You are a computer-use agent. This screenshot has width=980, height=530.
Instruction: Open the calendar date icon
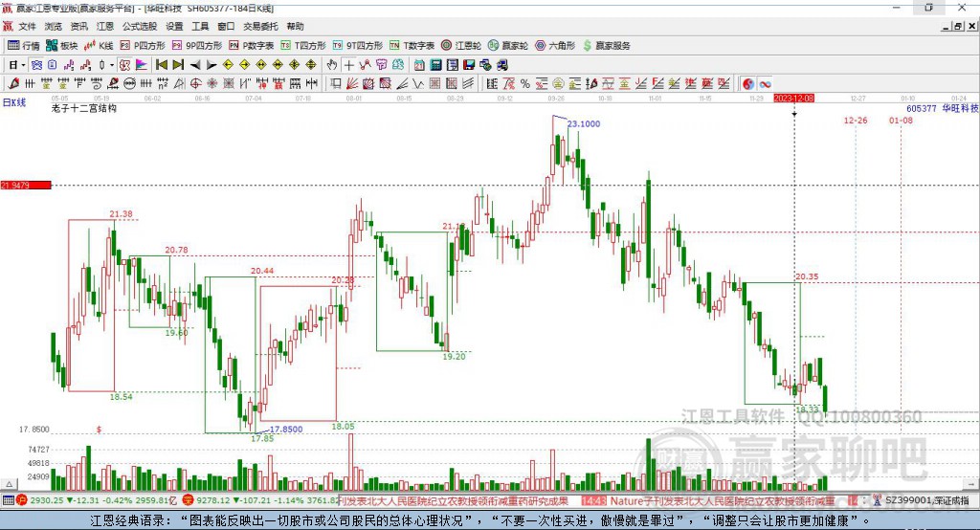(419, 65)
